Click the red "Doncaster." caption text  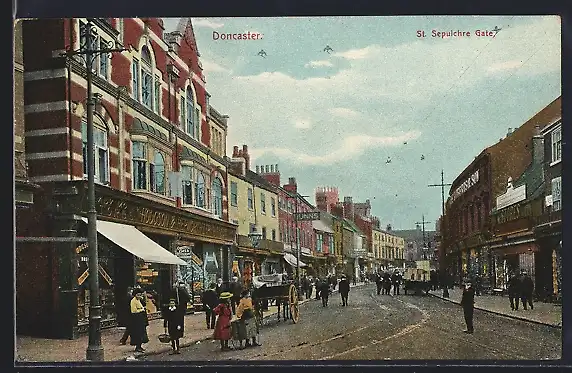tap(237, 36)
